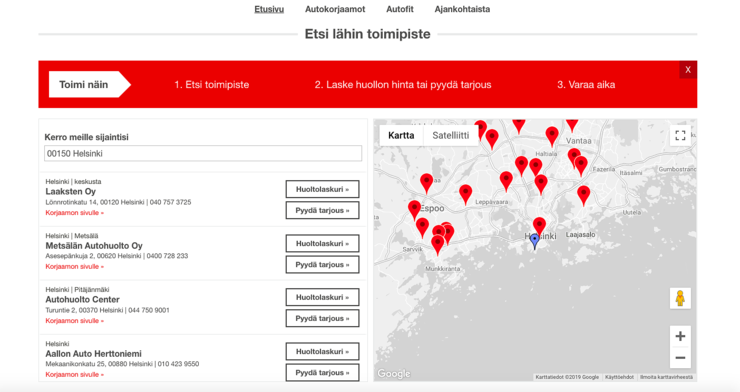Screen dimensions: 740x392
Task: Select the Kartta map view
Action: click(x=401, y=135)
